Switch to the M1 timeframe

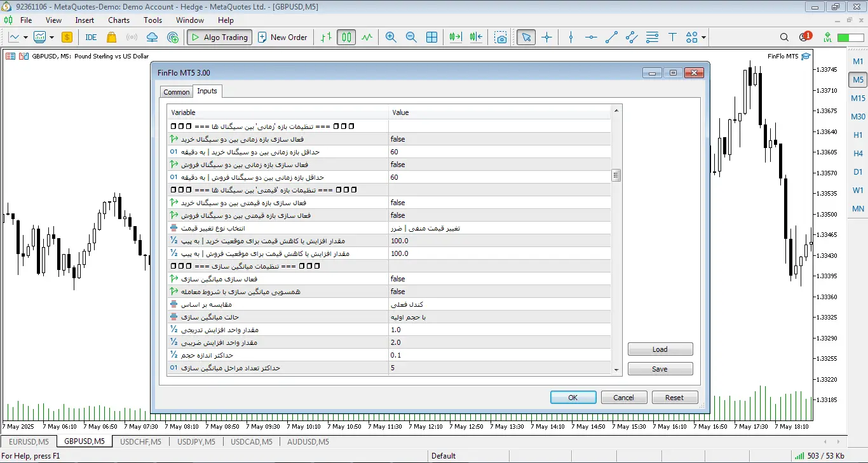pyautogui.click(x=858, y=62)
